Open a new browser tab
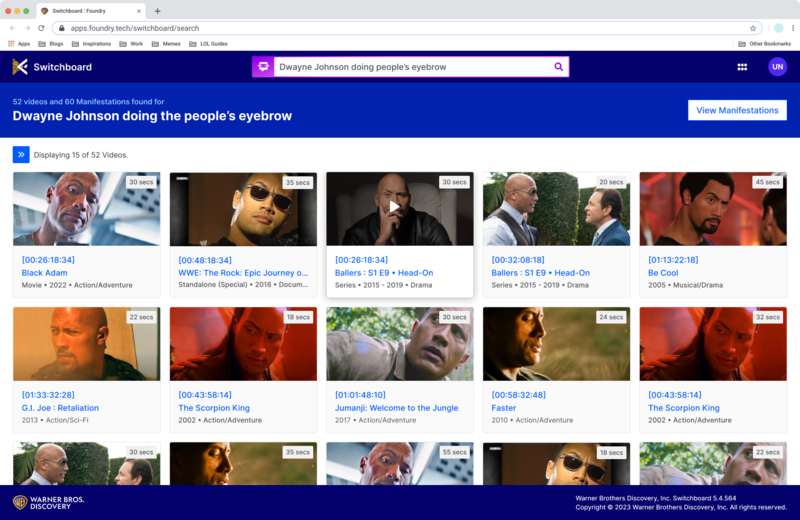This screenshot has width=800, height=520. (x=157, y=11)
